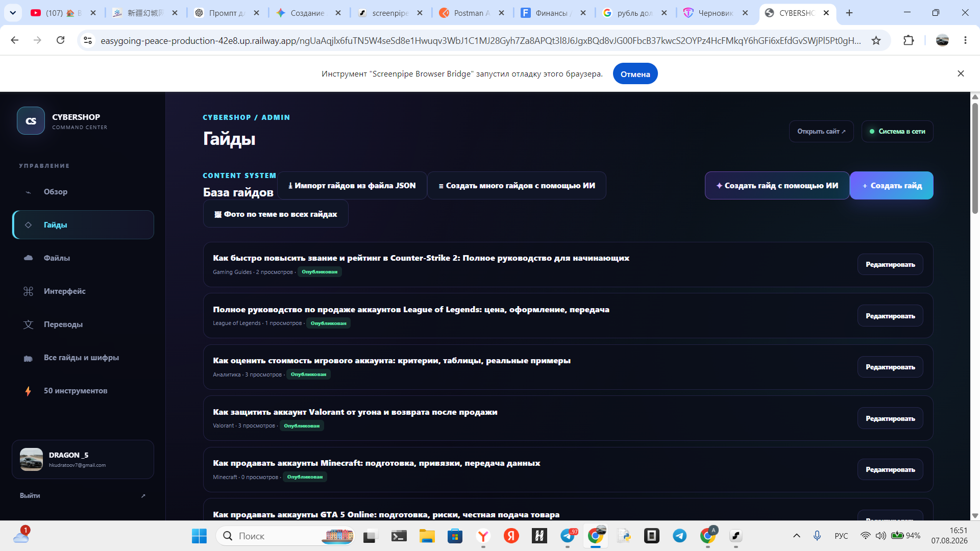Edit the account valuation guide
Screen dimensions: 980x551
click(x=890, y=367)
